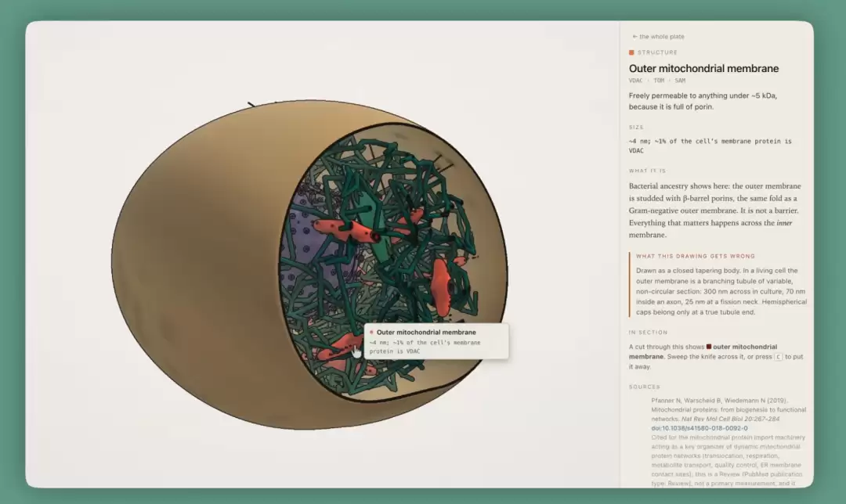
Task: Select the TOM tag under the title
Action: click(659, 81)
